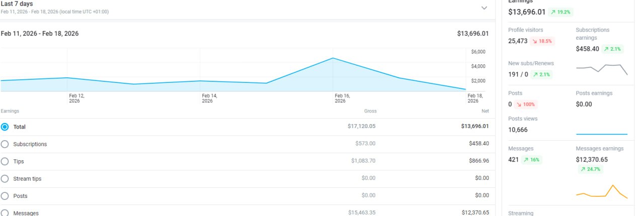Image resolution: width=644 pixels, height=216 pixels.
Task: Click the messages earnings orange sparkline
Action: coord(602,192)
